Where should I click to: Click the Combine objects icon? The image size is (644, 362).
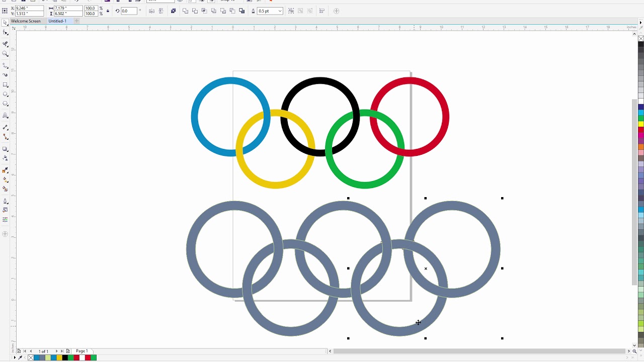pyautogui.click(x=174, y=11)
